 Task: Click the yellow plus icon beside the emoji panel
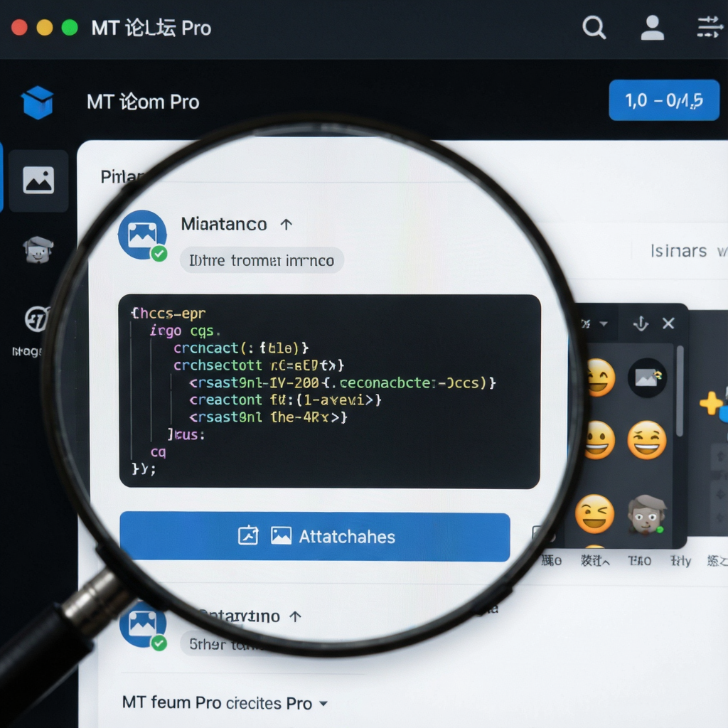click(x=711, y=403)
